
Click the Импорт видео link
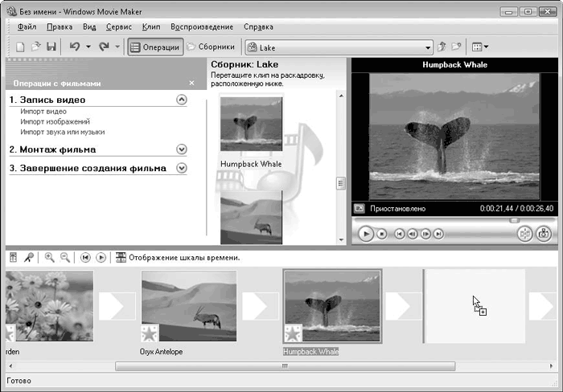pyautogui.click(x=43, y=112)
